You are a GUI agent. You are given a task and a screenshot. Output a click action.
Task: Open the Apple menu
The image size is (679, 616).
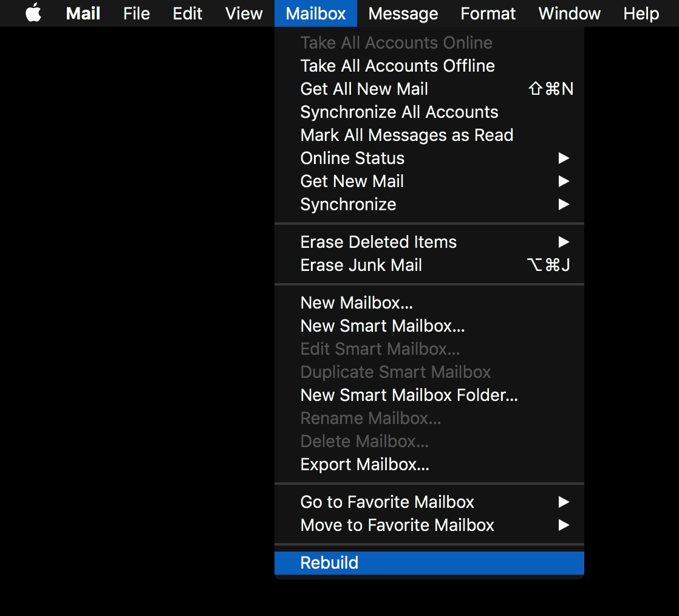click(33, 13)
